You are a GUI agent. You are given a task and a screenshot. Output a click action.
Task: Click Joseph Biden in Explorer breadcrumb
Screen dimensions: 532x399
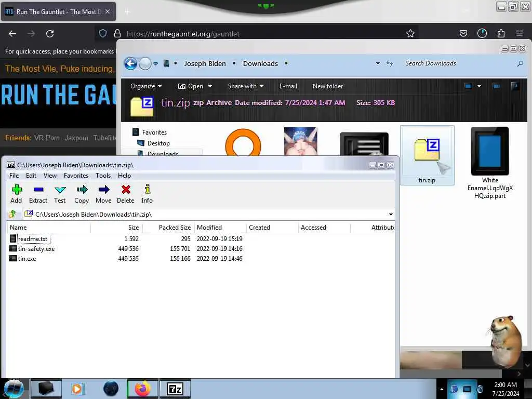[x=205, y=63]
